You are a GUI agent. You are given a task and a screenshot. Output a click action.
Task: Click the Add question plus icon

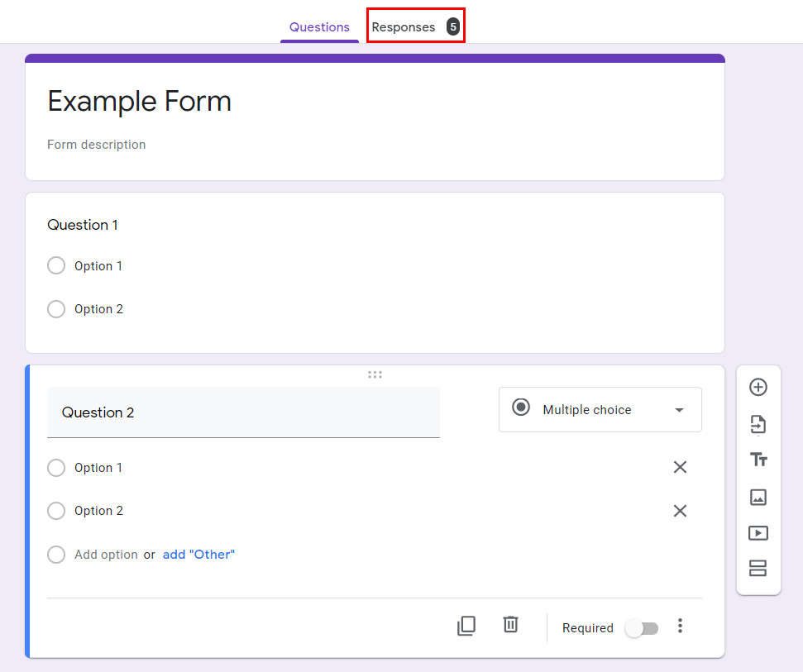click(x=758, y=387)
